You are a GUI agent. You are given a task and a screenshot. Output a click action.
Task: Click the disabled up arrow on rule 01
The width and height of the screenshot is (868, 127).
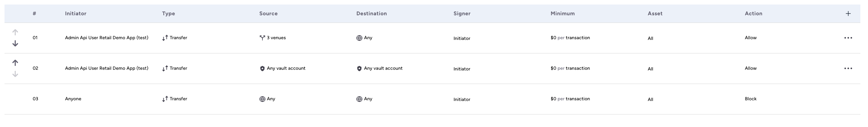coord(15,32)
